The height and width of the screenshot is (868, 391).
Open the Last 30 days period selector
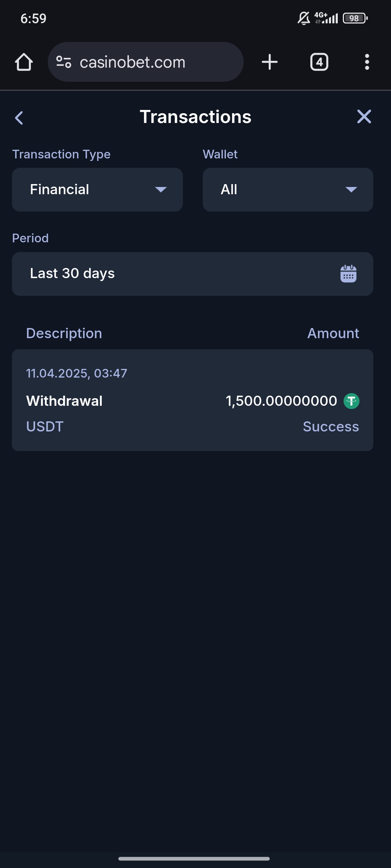[x=174, y=274]
